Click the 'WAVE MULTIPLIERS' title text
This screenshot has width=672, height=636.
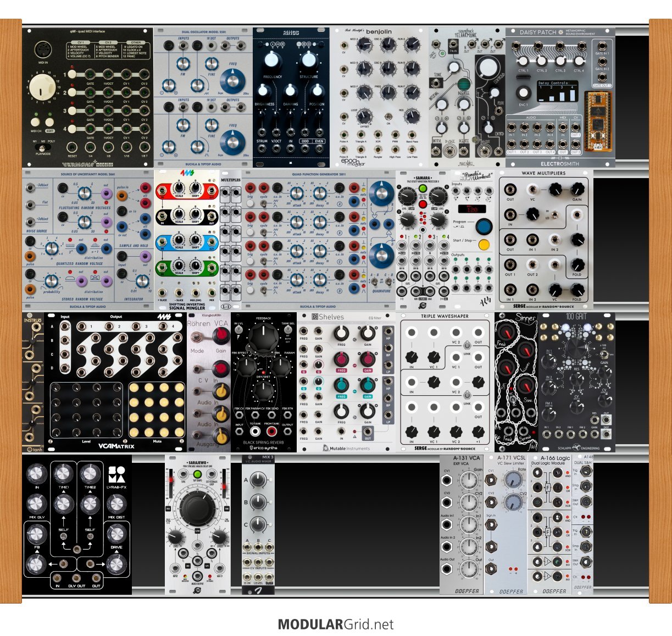pos(543,173)
